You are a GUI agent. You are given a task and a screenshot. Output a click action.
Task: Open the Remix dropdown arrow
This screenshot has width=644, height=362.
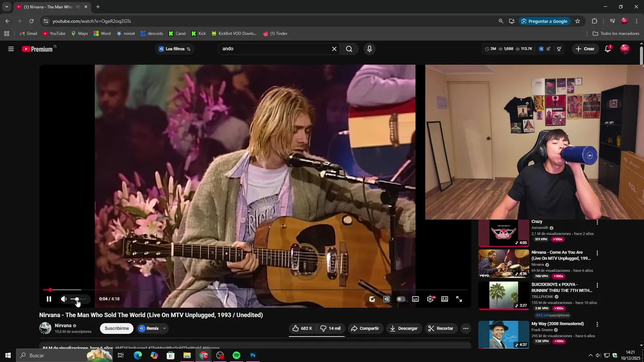click(164, 328)
